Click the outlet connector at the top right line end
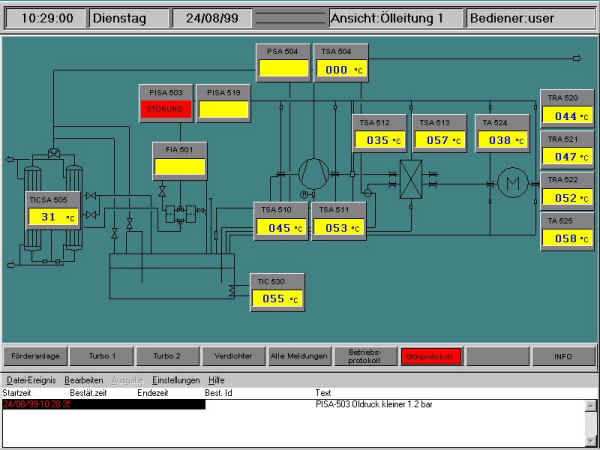Viewport: 600px width, 450px height. pyautogui.click(x=577, y=59)
